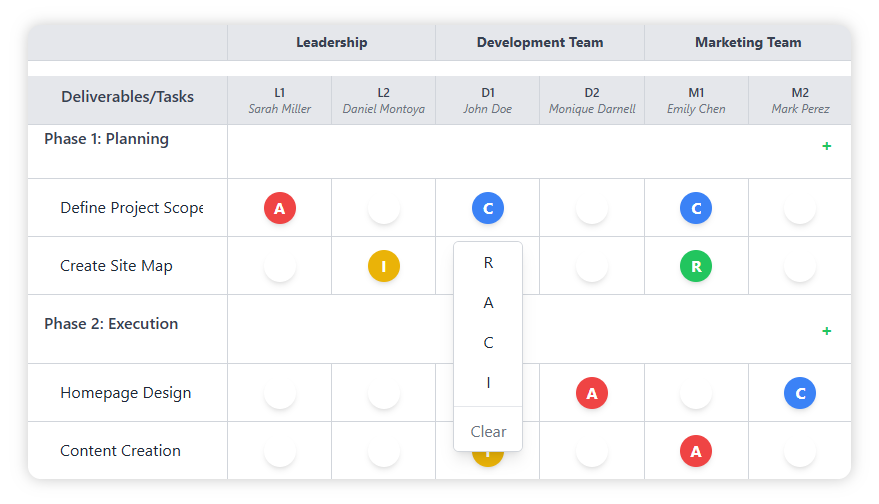Click green R badge in Create Site Map row
Screen dimensions: 879x504
(696, 267)
